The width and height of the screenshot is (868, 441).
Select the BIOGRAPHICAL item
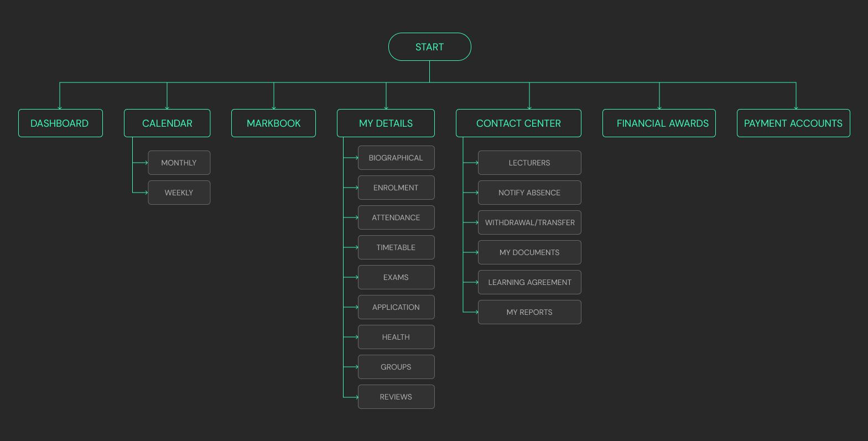click(396, 158)
